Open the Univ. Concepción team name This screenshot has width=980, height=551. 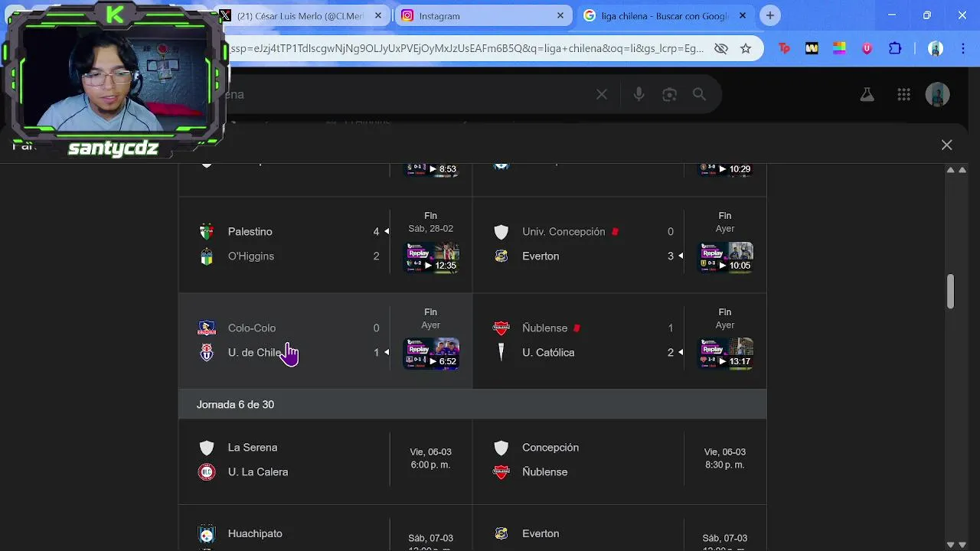point(563,231)
